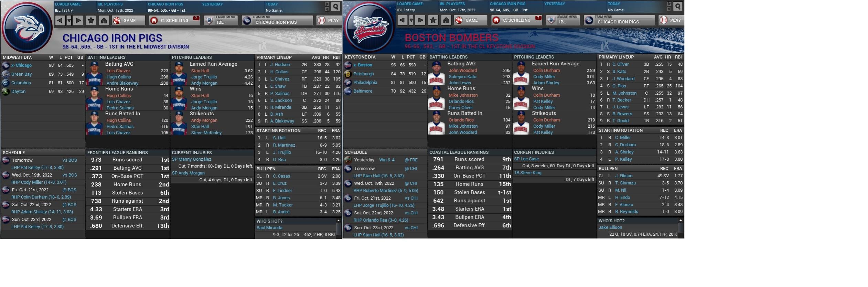Click the star bookmark icon on Chicago screen

(x=91, y=21)
